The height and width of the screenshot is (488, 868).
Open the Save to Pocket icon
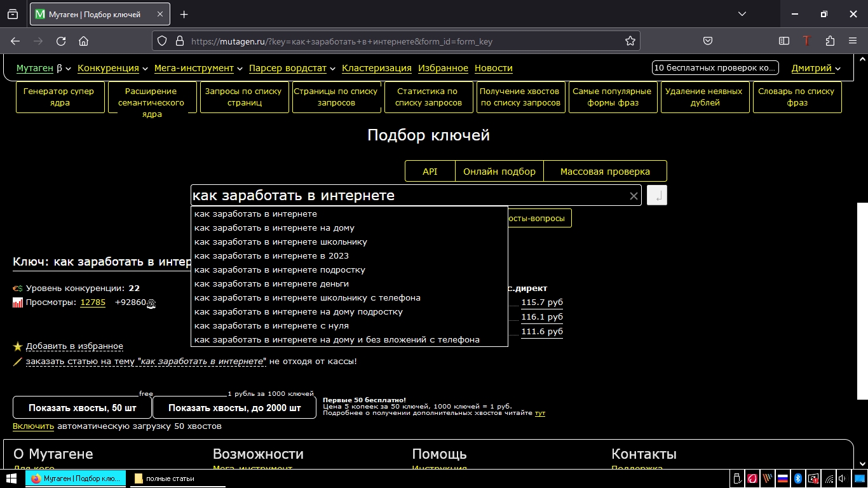(708, 41)
